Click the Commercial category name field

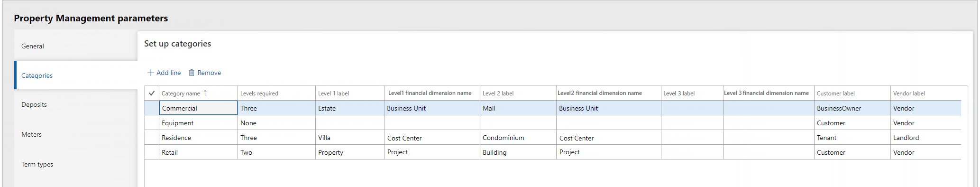(x=198, y=108)
